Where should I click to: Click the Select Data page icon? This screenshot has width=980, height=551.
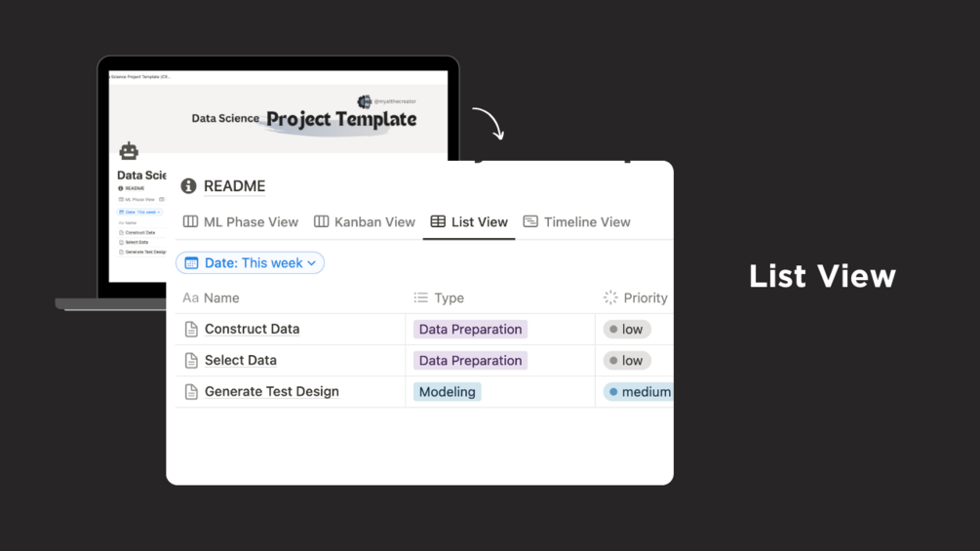tap(191, 361)
